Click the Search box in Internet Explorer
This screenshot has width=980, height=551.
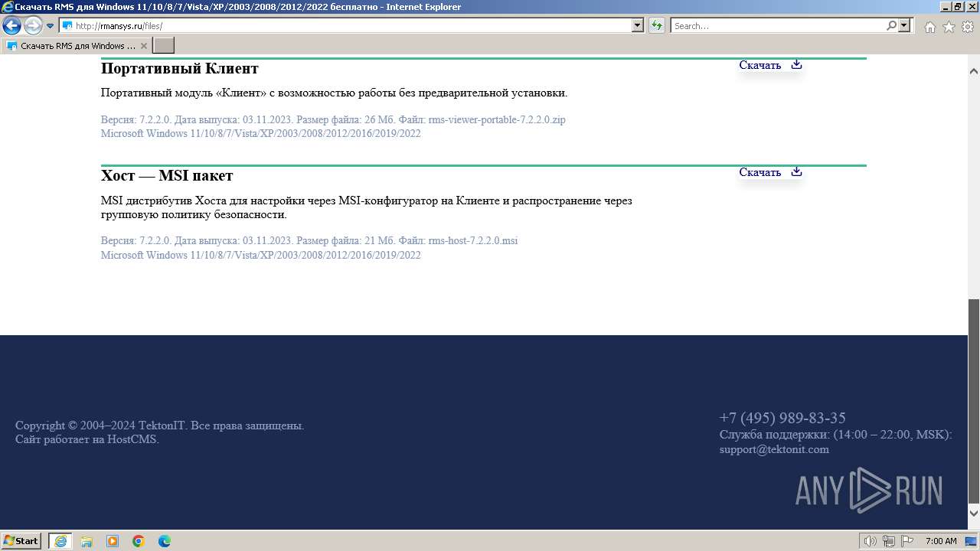point(778,26)
